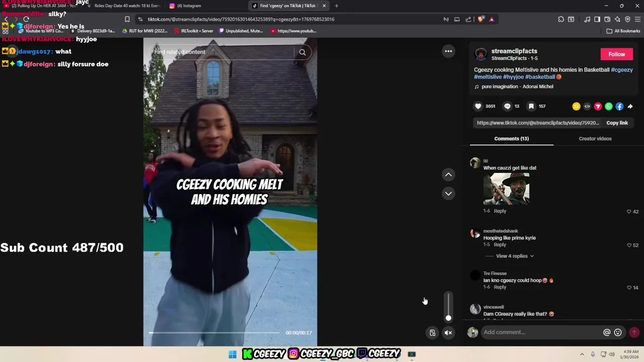This screenshot has width=644, height=362.
Task: Reload the page
Action: (26, 19)
